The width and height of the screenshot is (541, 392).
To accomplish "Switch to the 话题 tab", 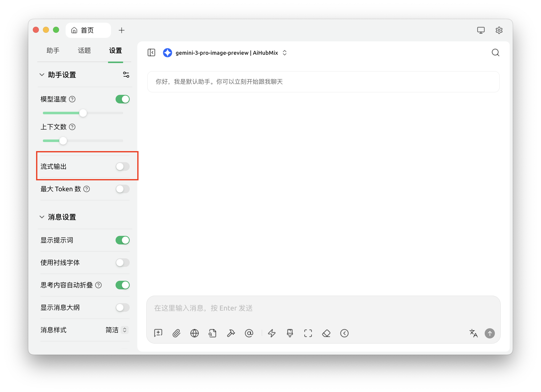I will click(x=84, y=50).
